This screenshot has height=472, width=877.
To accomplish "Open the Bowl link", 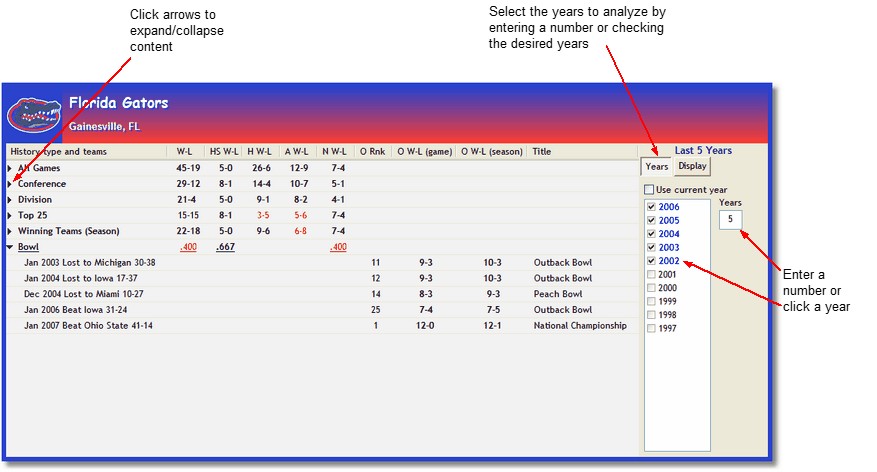I will 28,247.
